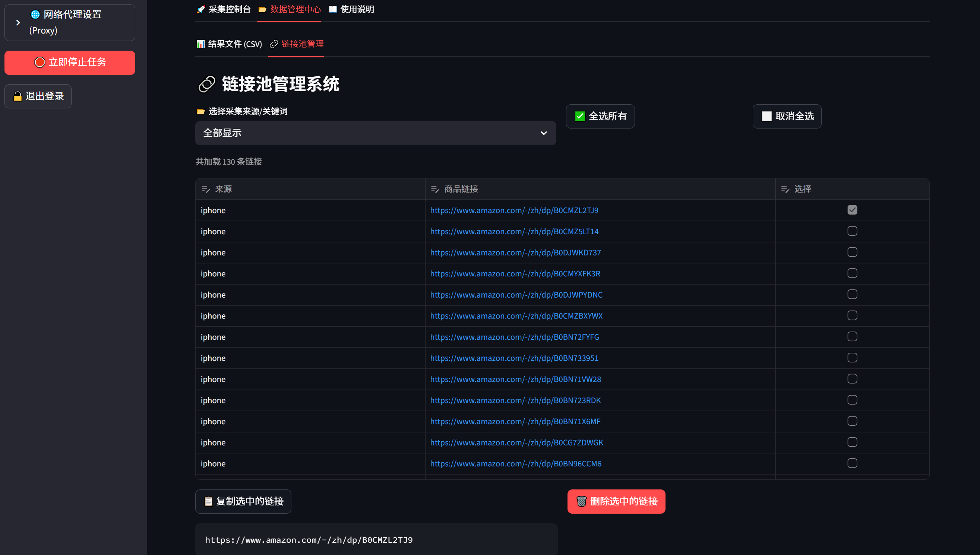Uncheck the selected checkbox for B0CMZL2TJ9 row
The width and height of the screenshot is (980, 555).
pyautogui.click(x=852, y=210)
